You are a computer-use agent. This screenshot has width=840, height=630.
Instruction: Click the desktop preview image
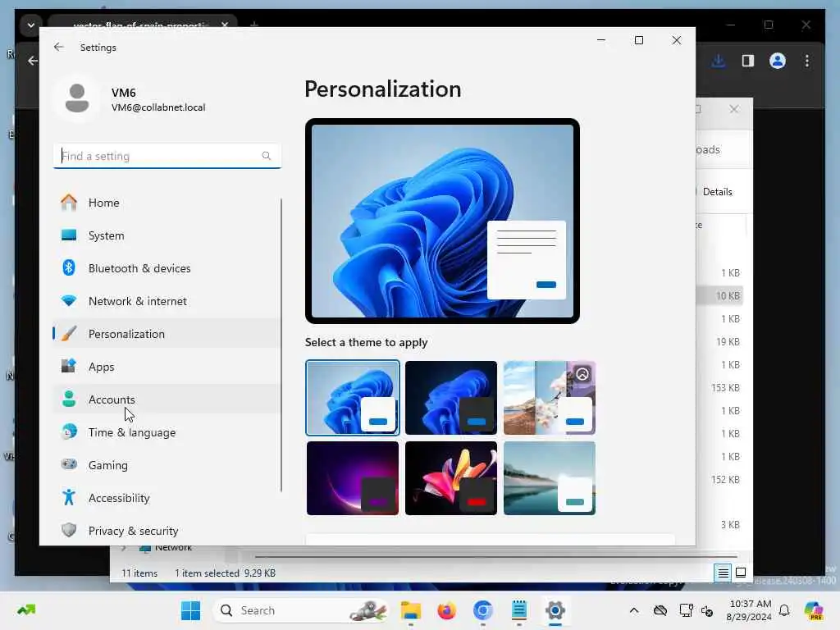click(442, 221)
